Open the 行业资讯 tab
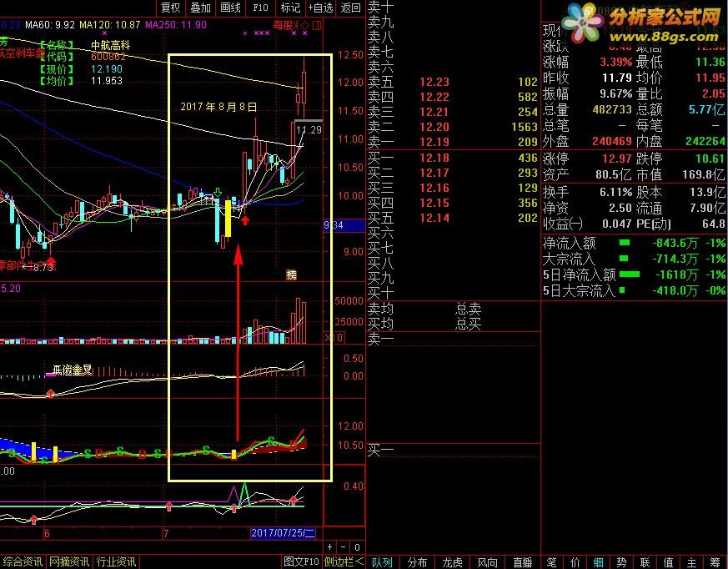 tap(116, 561)
